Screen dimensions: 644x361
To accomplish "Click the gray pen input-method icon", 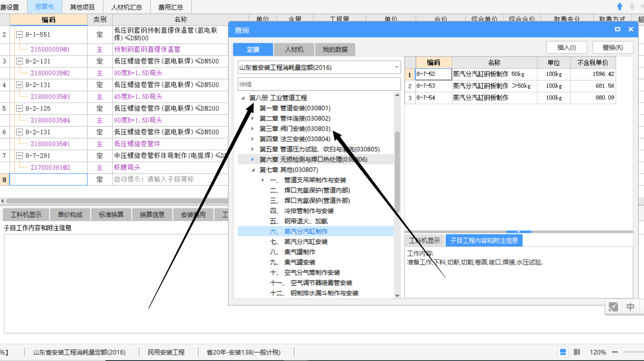I will pyautogui.click(x=613, y=307).
